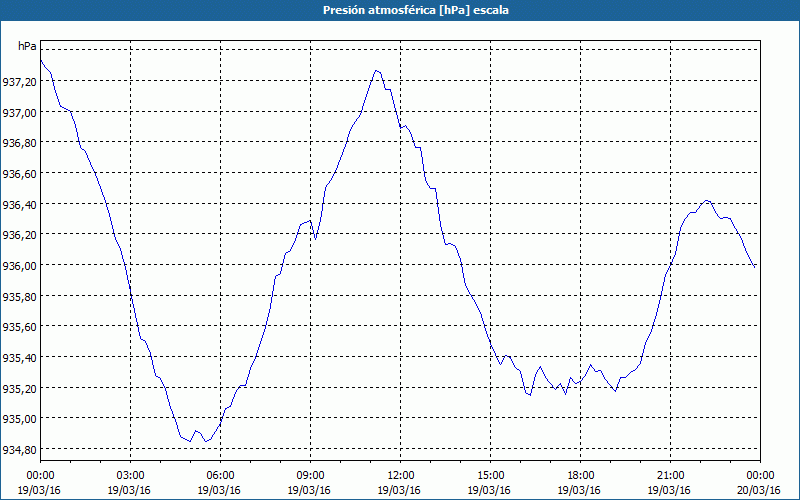Click the curve's evening peak near 22:00
This screenshot has height=500, width=800.
706,201
